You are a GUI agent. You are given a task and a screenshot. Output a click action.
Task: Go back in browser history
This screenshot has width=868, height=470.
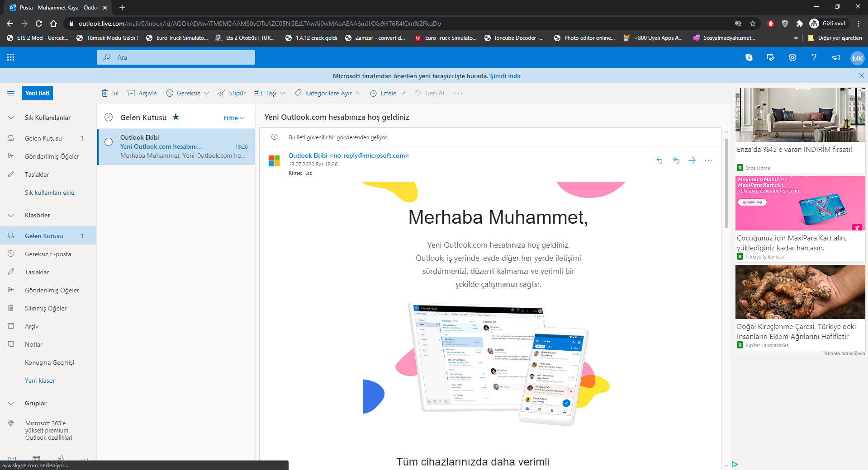click(10, 23)
